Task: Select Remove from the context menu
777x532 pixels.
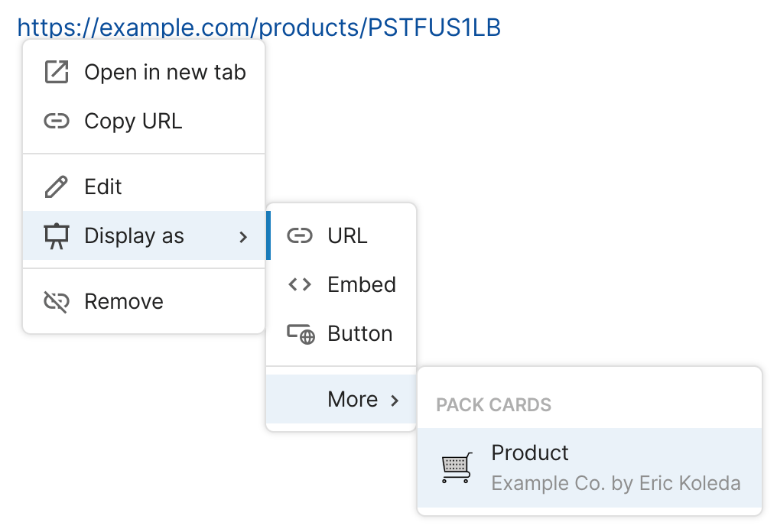Action: point(122,301)
